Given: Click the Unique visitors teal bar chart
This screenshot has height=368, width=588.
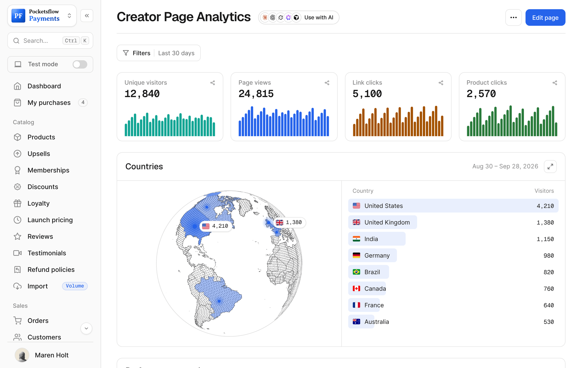Looking at the screenshot, I should tap(170, 124).
